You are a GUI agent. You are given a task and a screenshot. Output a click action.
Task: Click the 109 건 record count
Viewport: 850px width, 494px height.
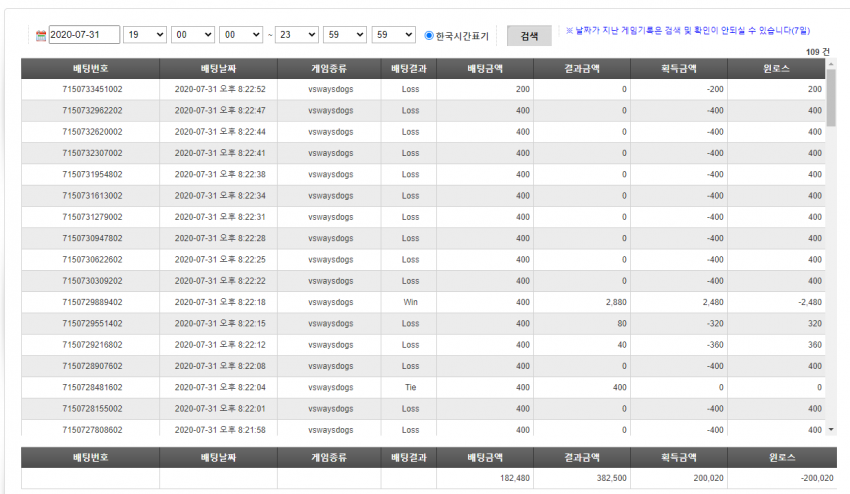(x=817, y=52)
